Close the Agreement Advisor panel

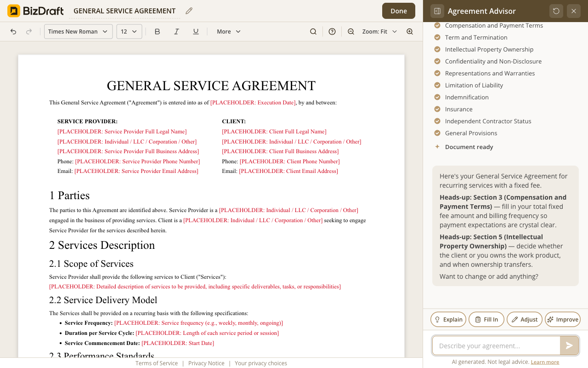[574, 11]
